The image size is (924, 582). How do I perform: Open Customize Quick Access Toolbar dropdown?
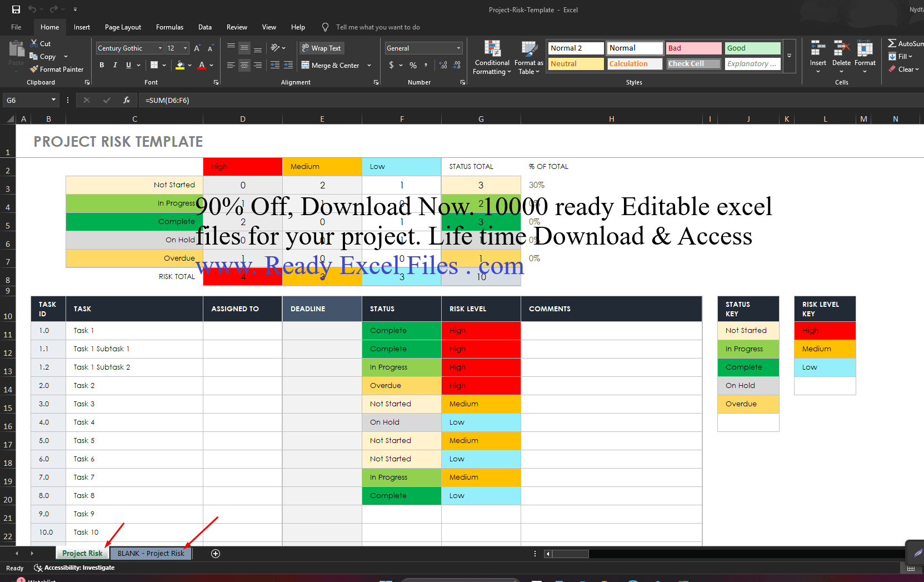coord(75,9)
